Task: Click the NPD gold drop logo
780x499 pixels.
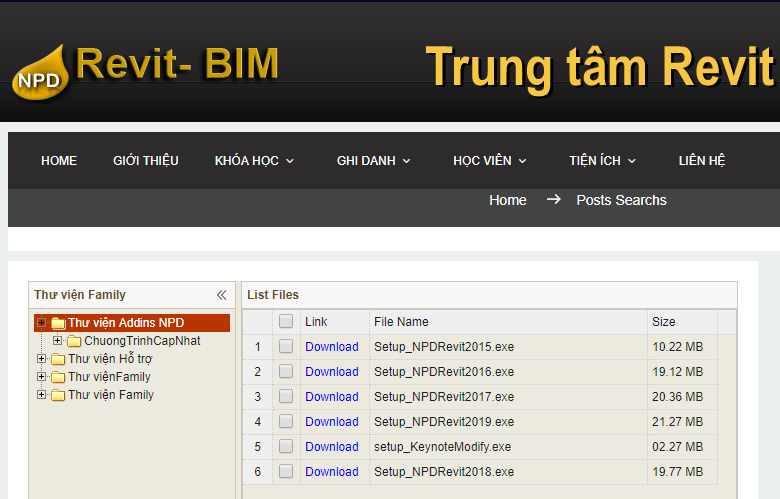Action: (40, 73)
